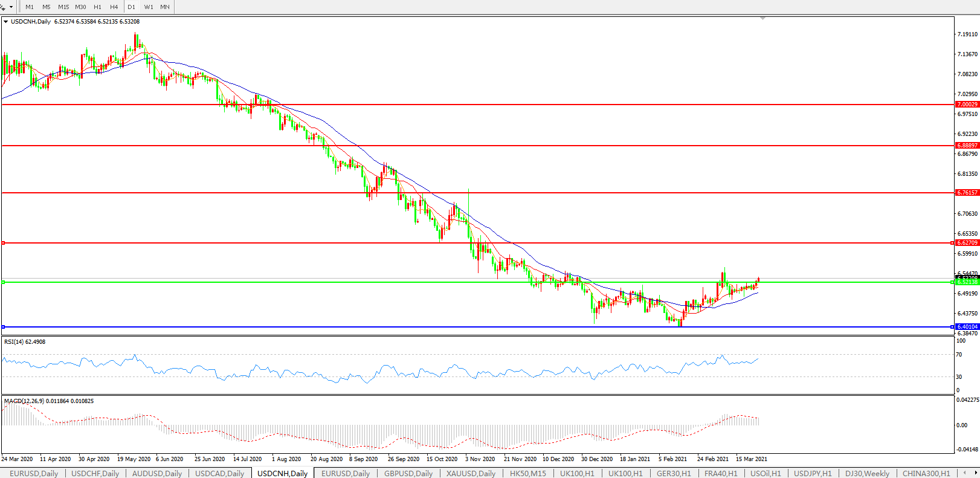
Task: Enable the W1 weekly timeframe
Action: click(149, 7)
